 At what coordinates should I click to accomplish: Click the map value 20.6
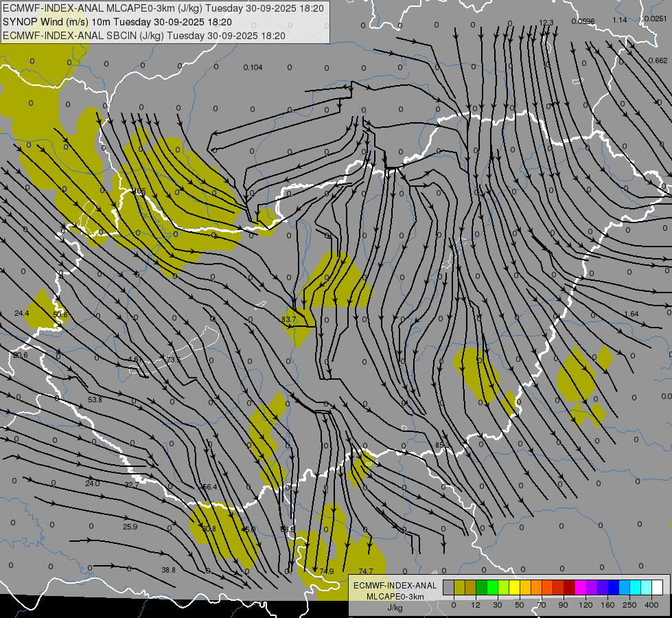(x=21, y=356)
